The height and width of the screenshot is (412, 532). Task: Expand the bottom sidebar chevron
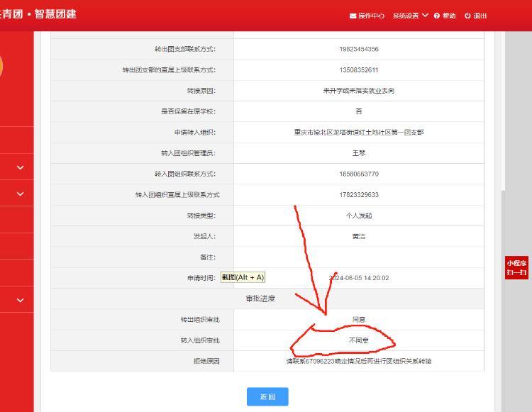21,300
